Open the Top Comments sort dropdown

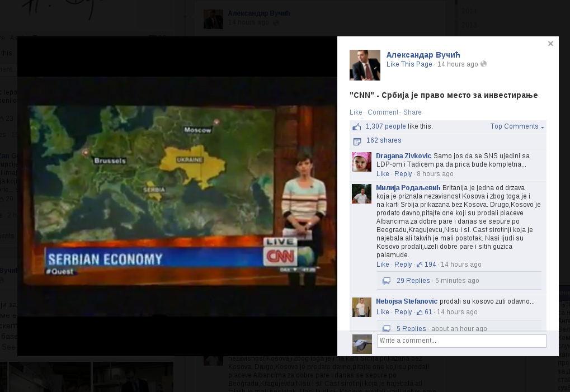[x=517, y=126]
